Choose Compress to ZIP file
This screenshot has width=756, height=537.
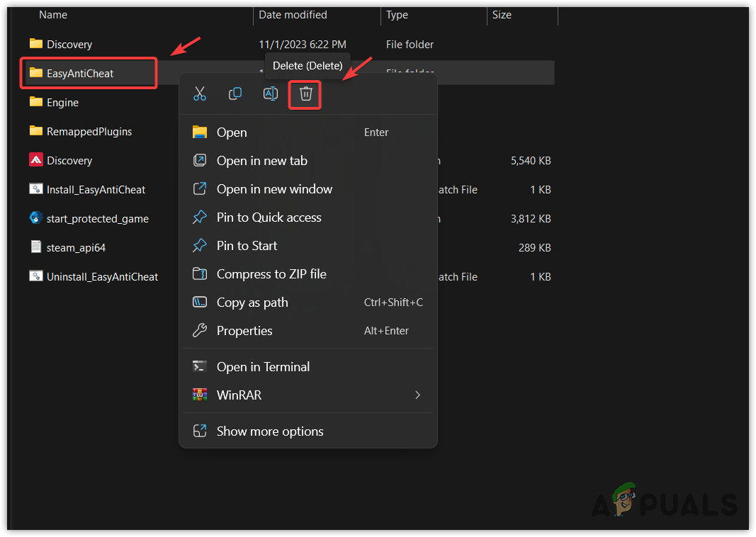(x=308, y=274)
